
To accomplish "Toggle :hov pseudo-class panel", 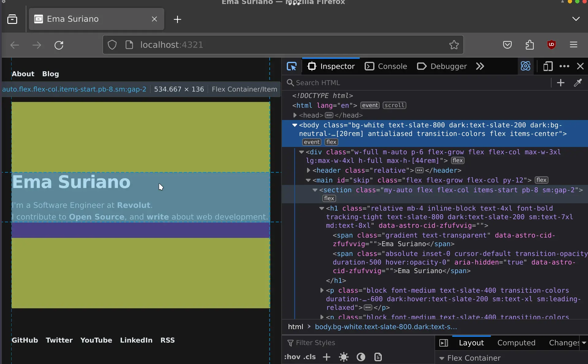I will 292,357.
